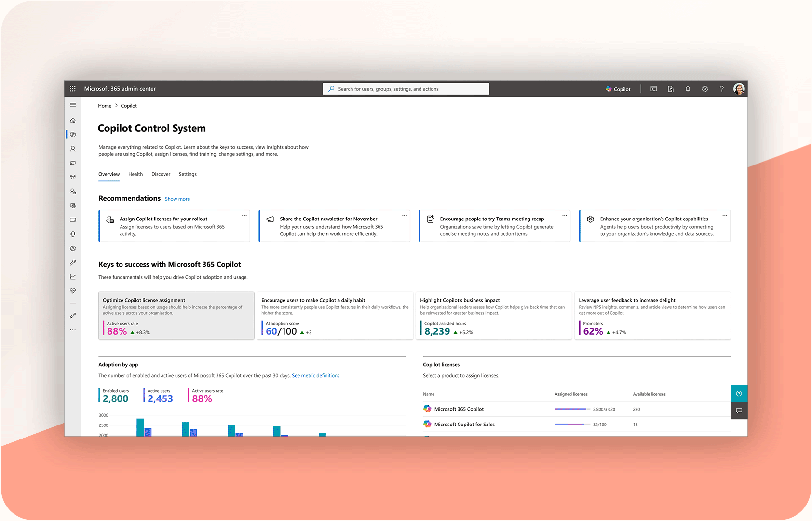
Task: Expand the left navigation hamburger menu
Action: click(x=73, y=105)
